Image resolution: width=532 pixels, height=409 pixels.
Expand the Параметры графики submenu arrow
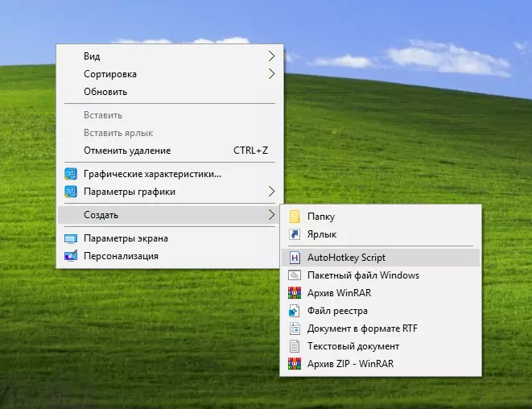coord(271,192)
